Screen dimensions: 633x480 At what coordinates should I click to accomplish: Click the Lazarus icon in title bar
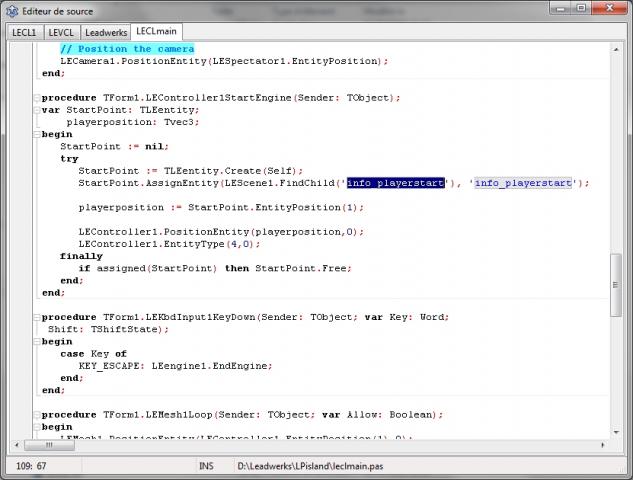12,11
